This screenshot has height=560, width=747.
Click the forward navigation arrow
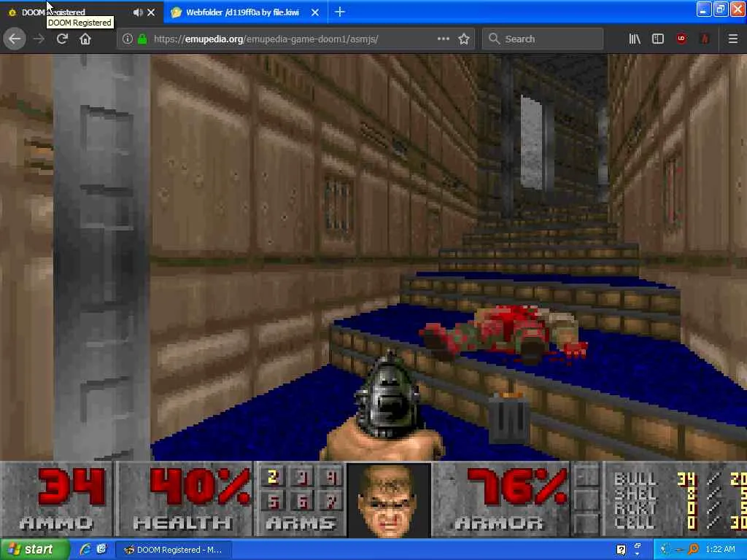[x=39, y=39]
